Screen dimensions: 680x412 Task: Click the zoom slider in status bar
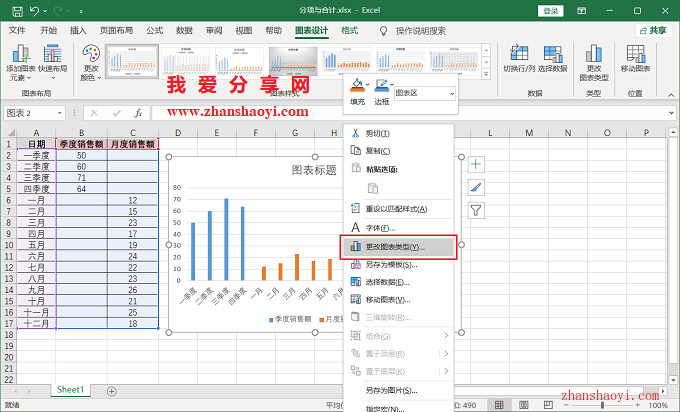coord(602,405)
